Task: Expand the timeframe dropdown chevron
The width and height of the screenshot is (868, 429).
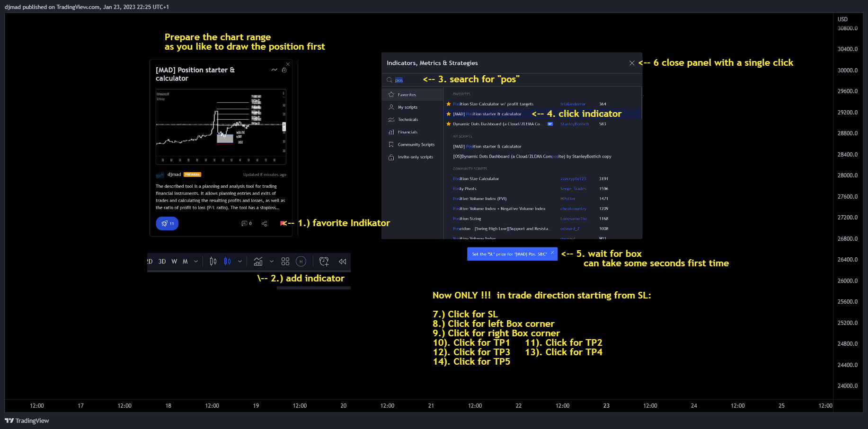Action: [x=196, y=262]
